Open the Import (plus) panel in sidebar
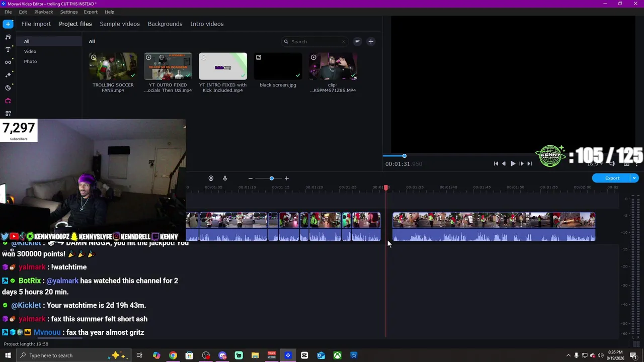This screenshot has width=644, height=362. pyautogui.click(x=8, y=24)
